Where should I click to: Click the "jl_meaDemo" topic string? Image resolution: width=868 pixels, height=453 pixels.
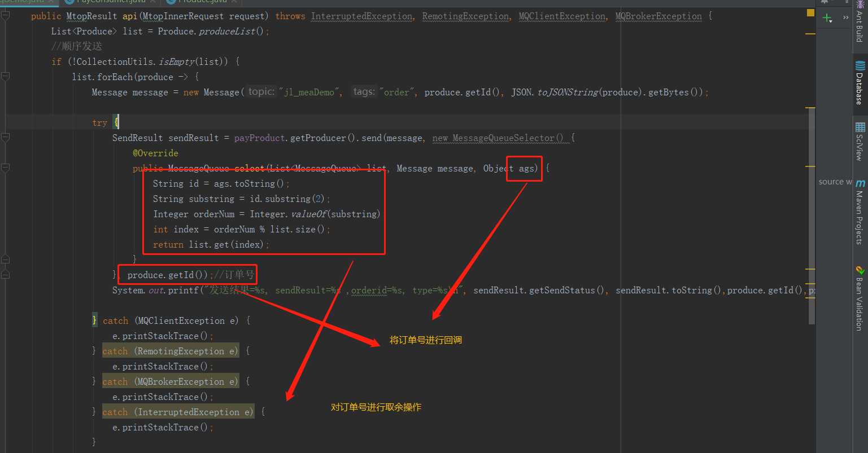point(311,93)
